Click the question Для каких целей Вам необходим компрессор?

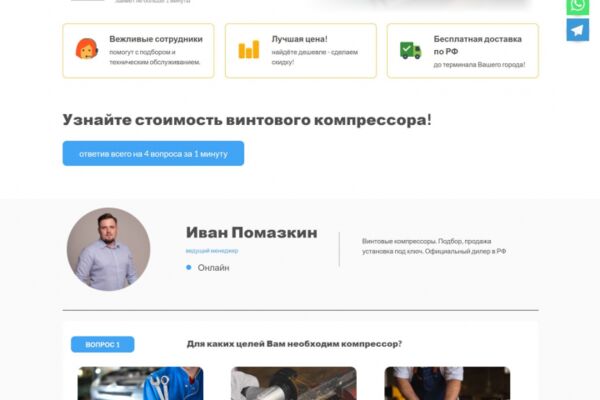click(x=294, y=344)
